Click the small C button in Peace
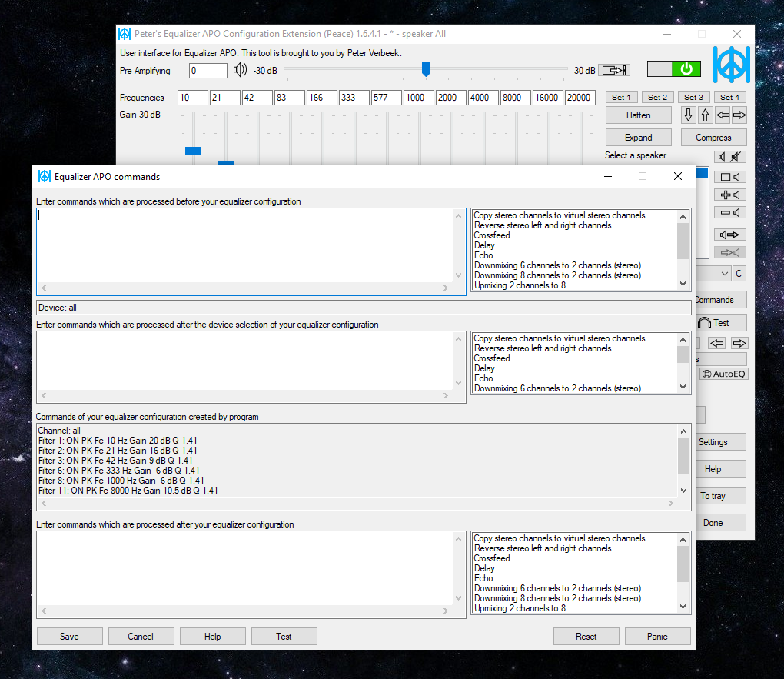The width and height of the screenshot is (784, 679). click(x=739, y=274)
